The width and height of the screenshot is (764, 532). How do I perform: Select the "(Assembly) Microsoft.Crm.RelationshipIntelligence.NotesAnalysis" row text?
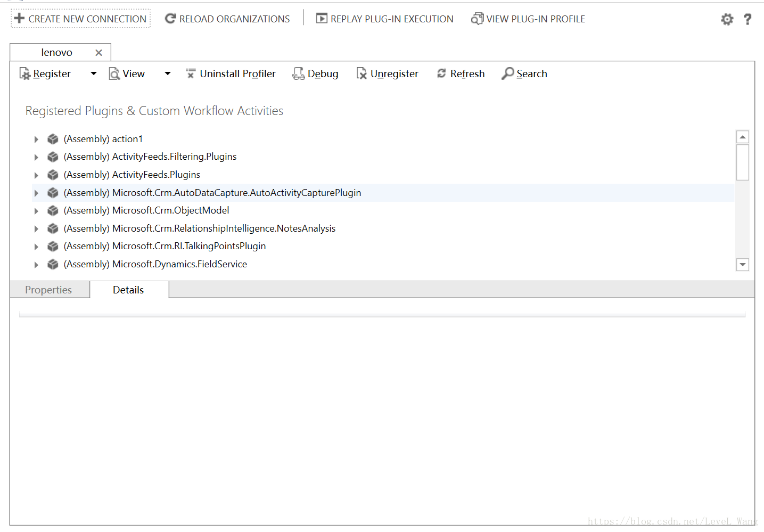pyautogui.click(x=200, y=228)
